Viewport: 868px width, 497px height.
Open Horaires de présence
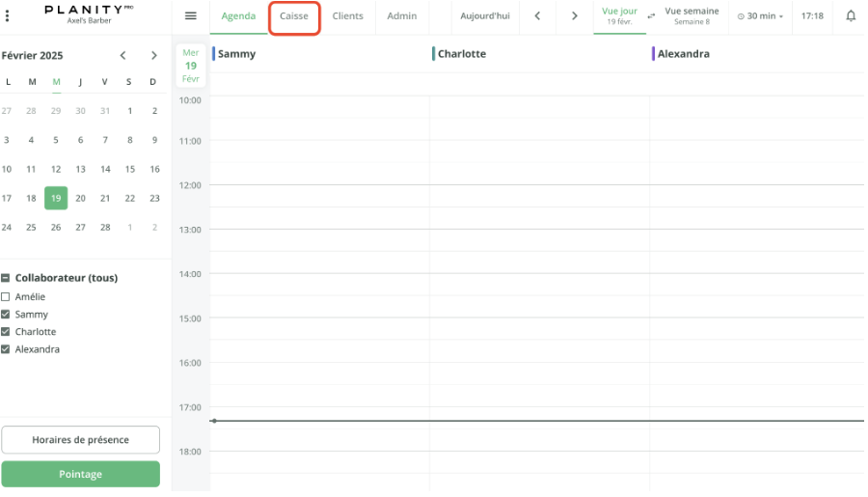80,440
